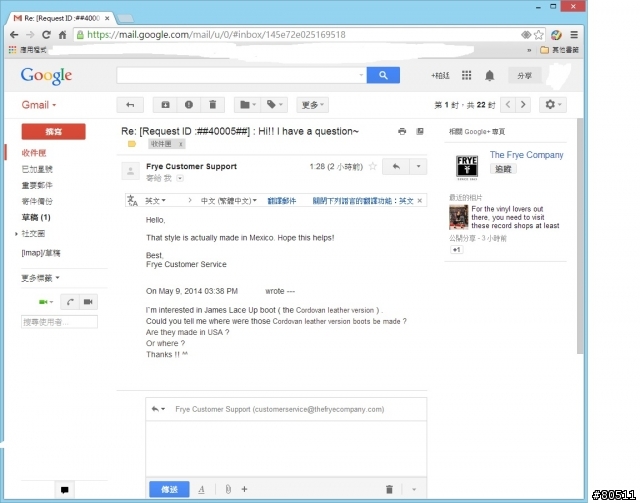
Task: Open conversation in a new window
Action: 420,131
